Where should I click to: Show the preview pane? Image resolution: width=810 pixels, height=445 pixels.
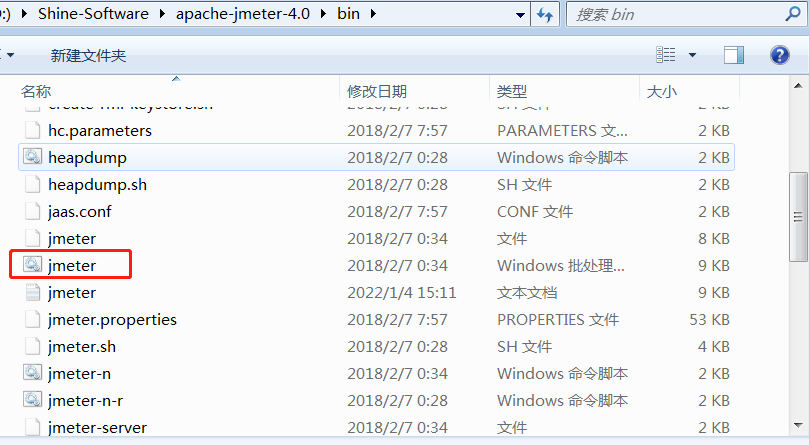[x=734, y=54]
